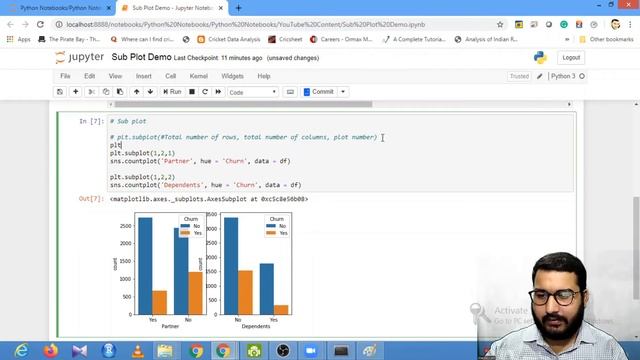Open OBS Studio from taskbar
This screenshot has height=360, width=640.
[x=282, y=351]
